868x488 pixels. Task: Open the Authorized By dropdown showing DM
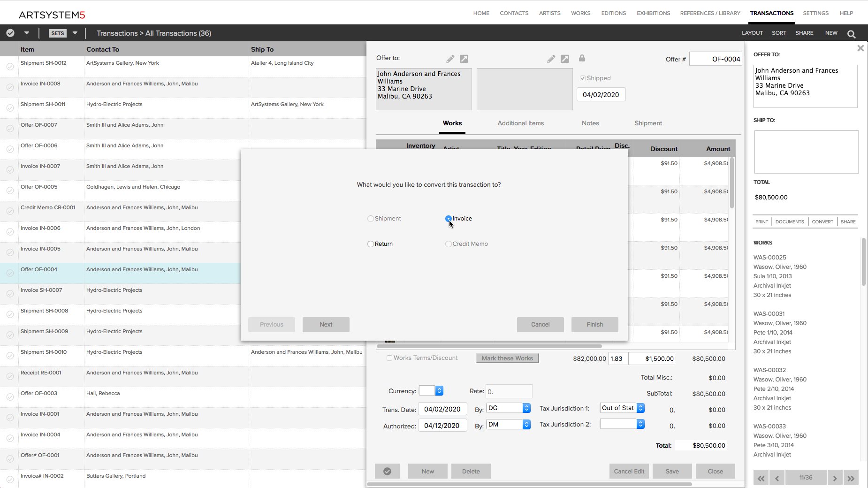509,424
